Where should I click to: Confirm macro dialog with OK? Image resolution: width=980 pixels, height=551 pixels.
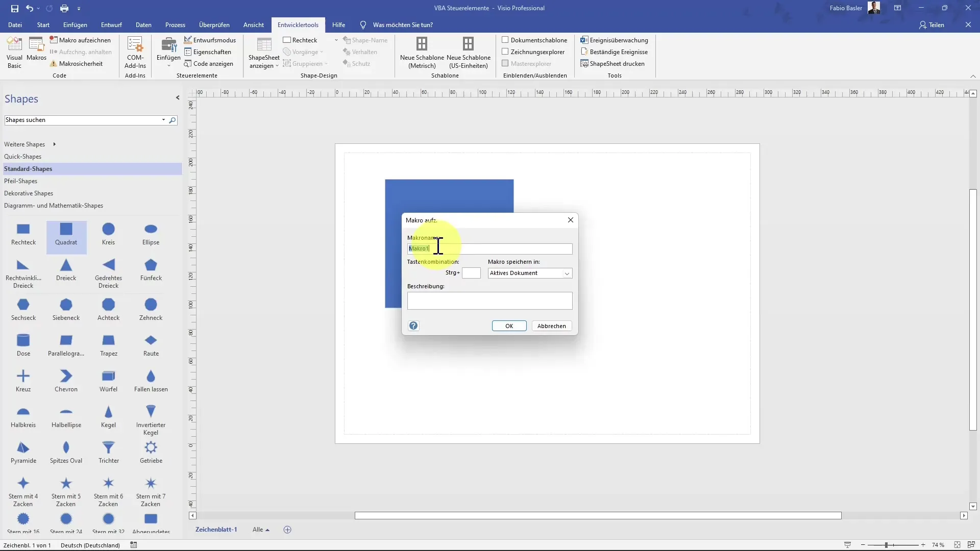click(x=509, y=326)
